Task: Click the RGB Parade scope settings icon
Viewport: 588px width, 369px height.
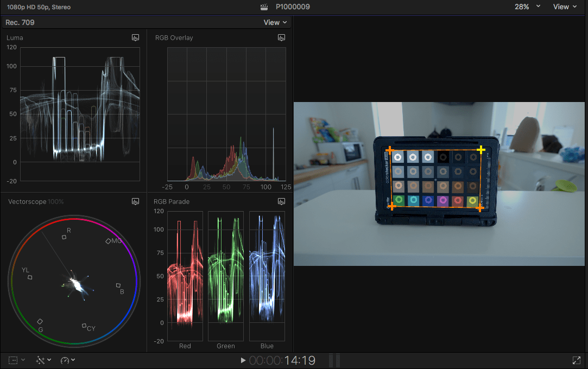Action: (282, 201)
